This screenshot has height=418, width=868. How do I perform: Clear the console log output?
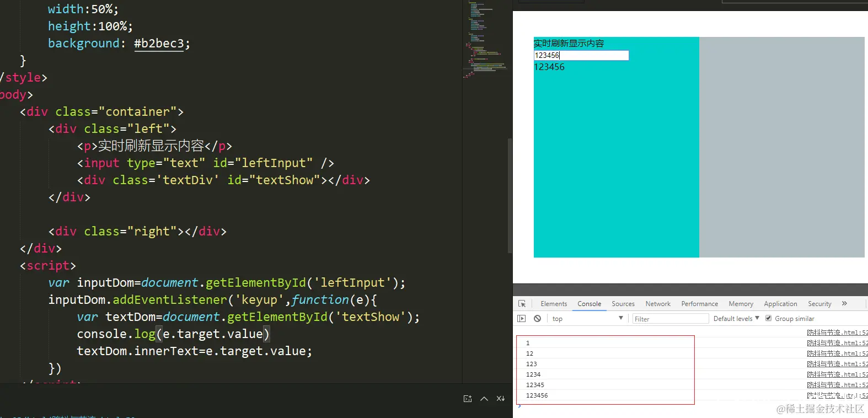(537, 319)
